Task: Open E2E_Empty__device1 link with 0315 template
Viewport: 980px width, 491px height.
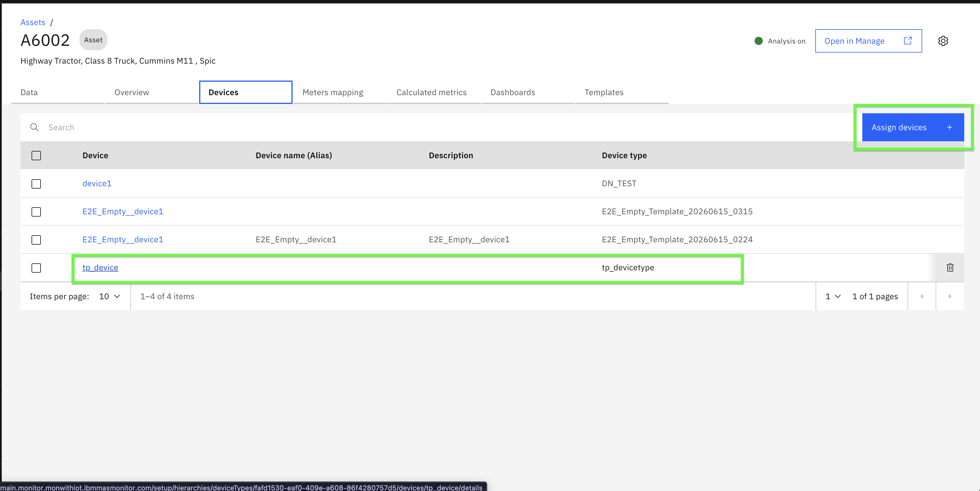Action: 123,211
